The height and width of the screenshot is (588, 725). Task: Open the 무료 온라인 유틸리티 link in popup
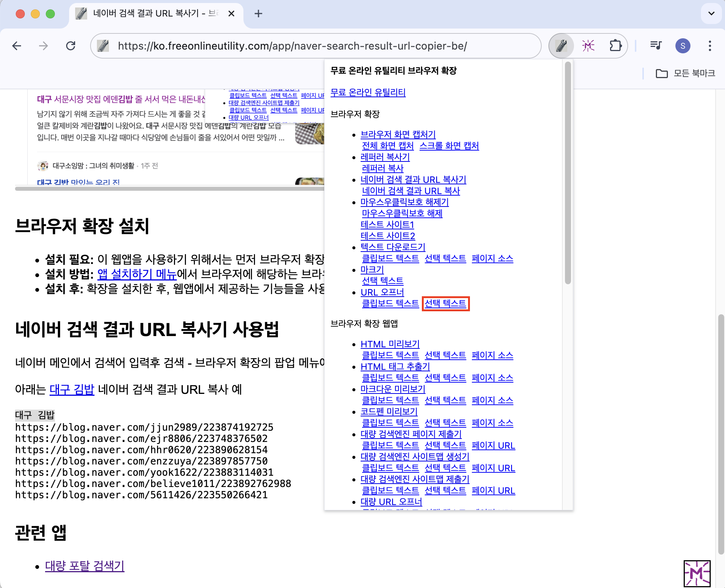click(368, 92)
